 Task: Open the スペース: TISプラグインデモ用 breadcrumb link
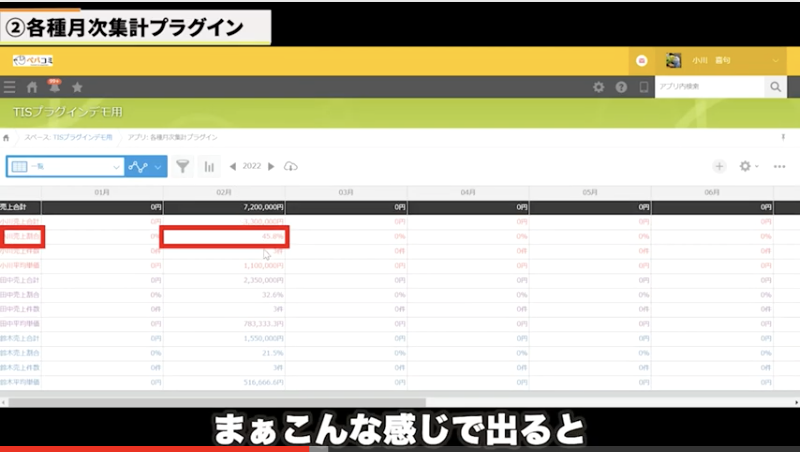click(x=69, y=136)
